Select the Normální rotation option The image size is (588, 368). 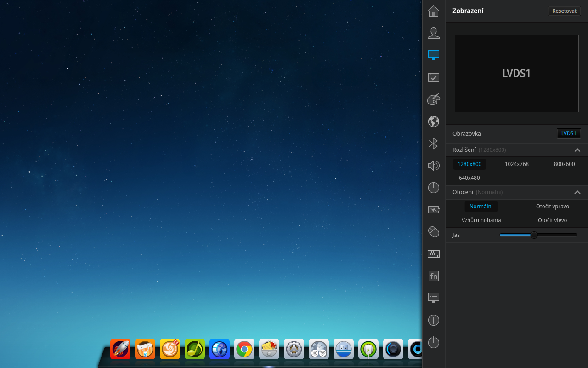pyautogui.click(x=481, y=206)
